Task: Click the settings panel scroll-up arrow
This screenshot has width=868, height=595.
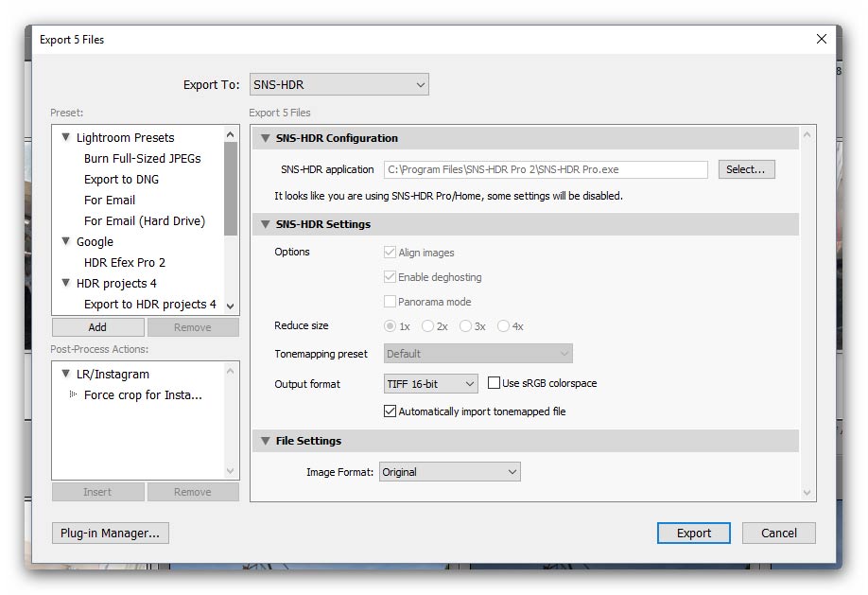Action: click(x=807, y=134)
